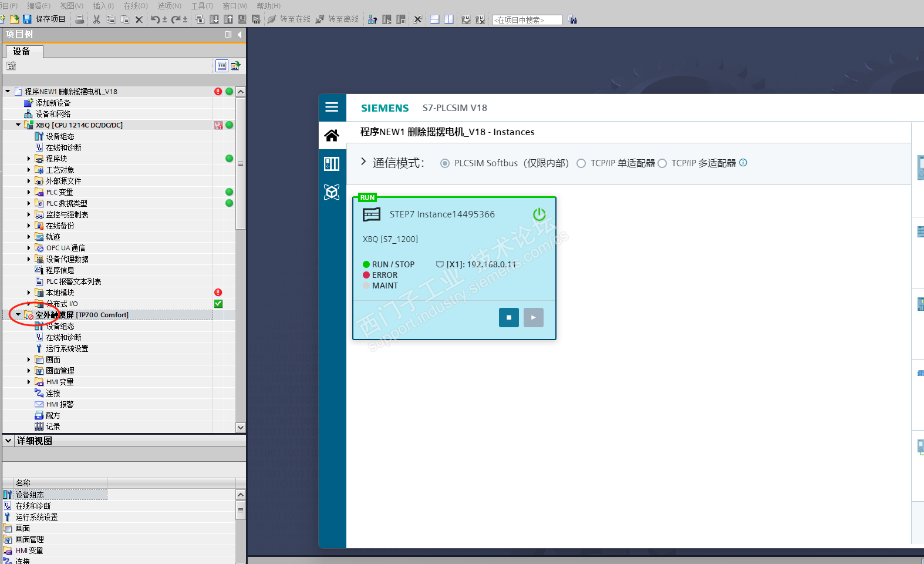
Task: Click the Download to device icon
Action: click(214, 19)
